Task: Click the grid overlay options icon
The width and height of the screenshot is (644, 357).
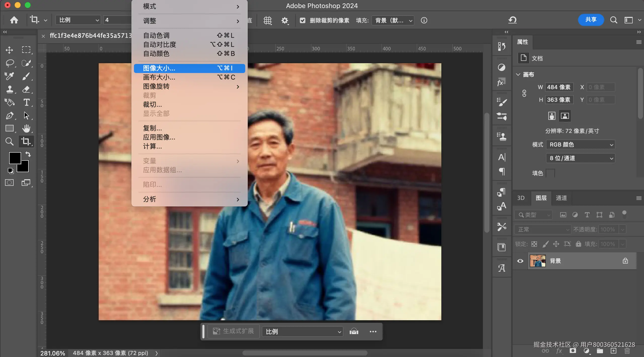Action: (x=267, y=20)
